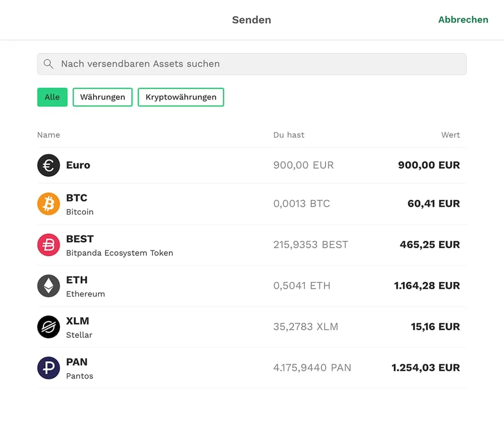This screenshot has height=426, width=504.
Task: Click the 15,16 EUR value
Action: (x=435, y=327)
